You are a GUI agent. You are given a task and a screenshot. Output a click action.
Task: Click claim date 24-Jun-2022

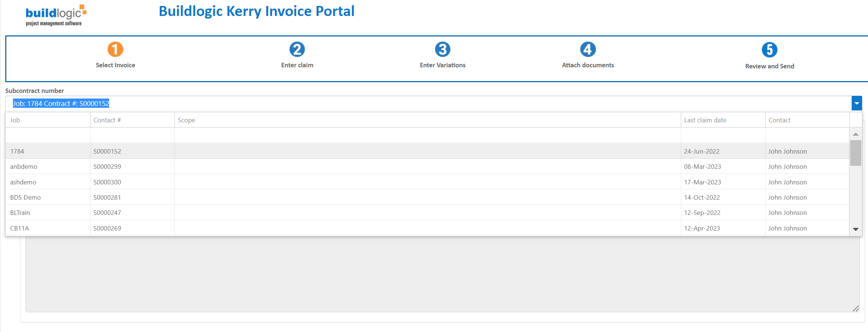click(x=702, y=151)
